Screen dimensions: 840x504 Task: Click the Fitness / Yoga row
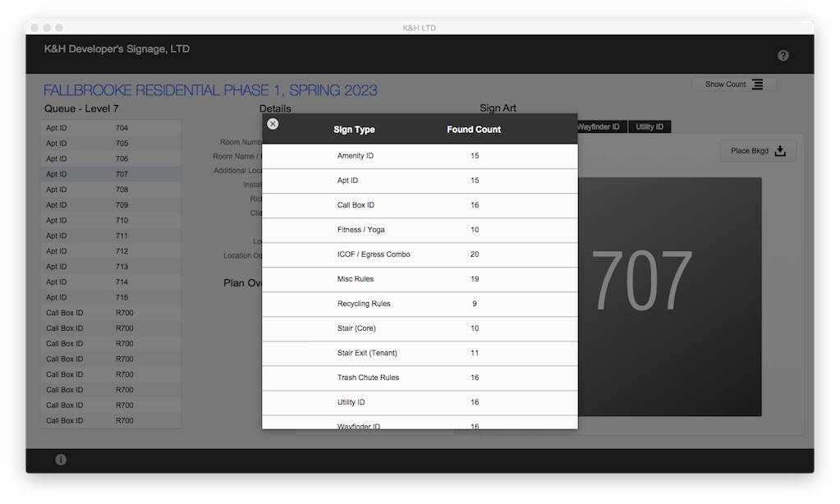tap(420, 230)
